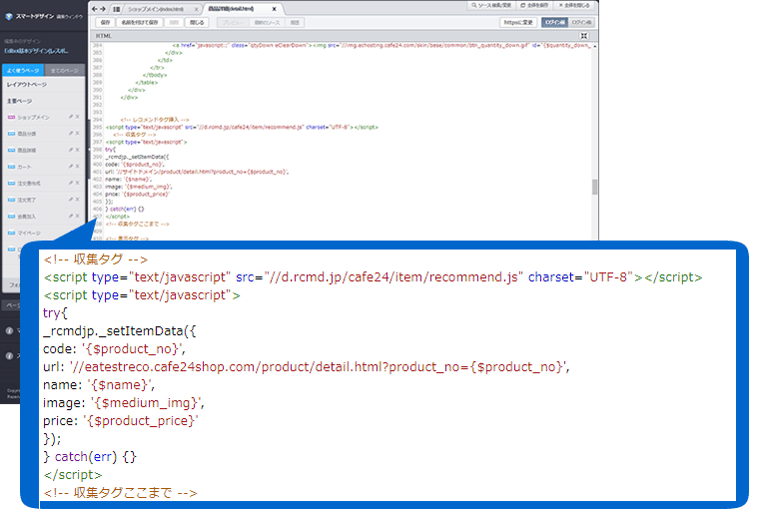Click pencil edit icon on 会員加入 row
Screen dimensions: 759x511
71,215
